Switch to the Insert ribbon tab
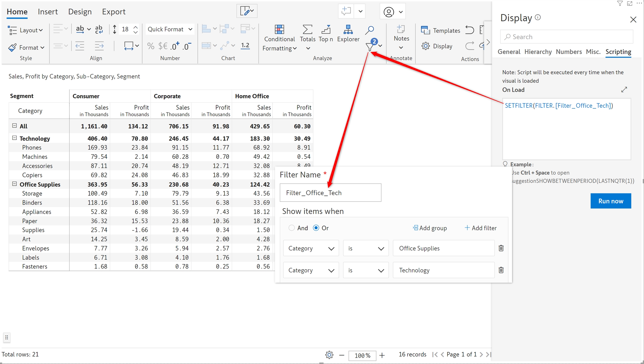 (48, 12)
